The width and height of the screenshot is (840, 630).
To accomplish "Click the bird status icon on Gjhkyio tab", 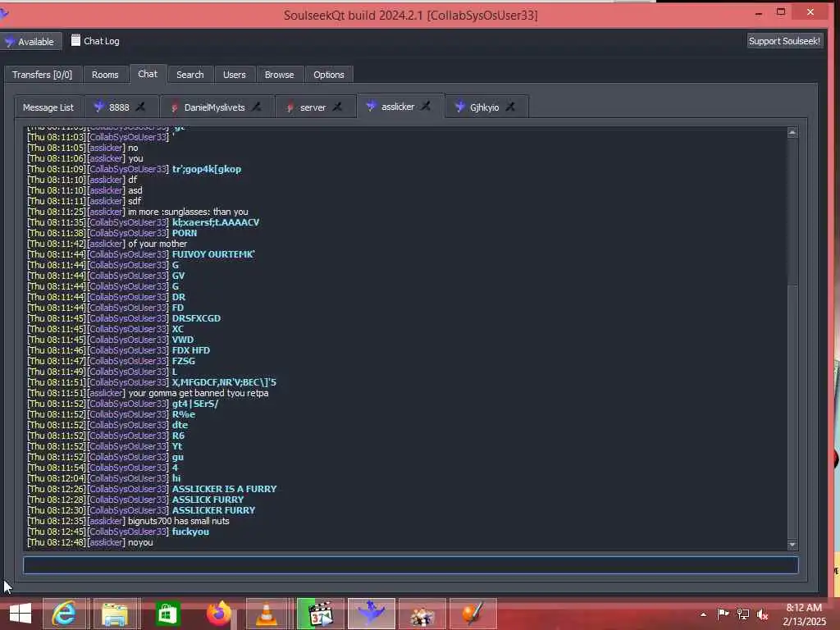I will pyautogui.click(x=459, y=107).
